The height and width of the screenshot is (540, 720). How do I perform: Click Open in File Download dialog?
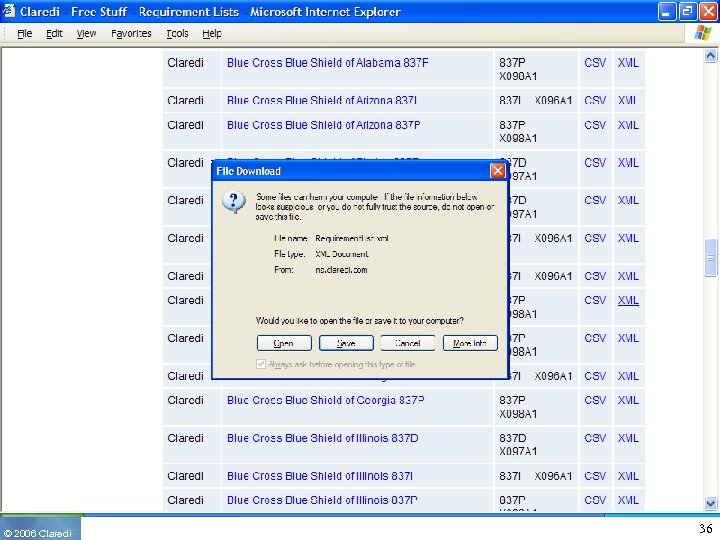(x=284, y=343)
